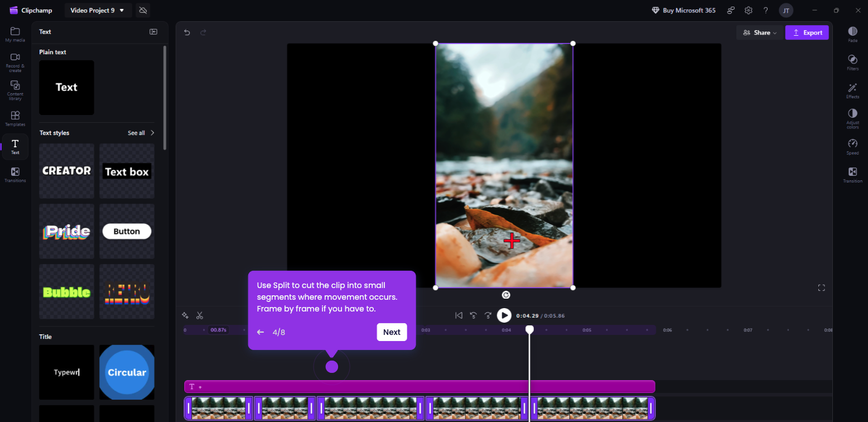Click the Clipchamp logo
Viewport: 868px width, 422px height.
[x=30, y=10]
